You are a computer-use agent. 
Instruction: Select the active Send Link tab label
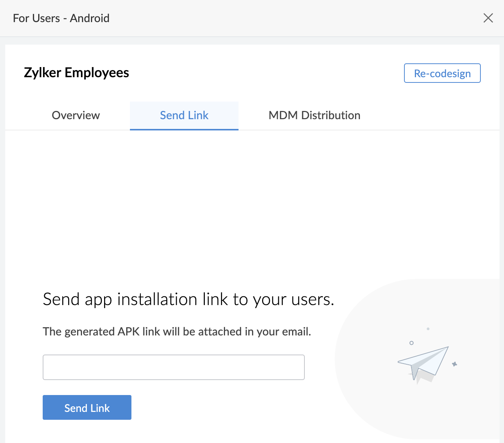184,115
